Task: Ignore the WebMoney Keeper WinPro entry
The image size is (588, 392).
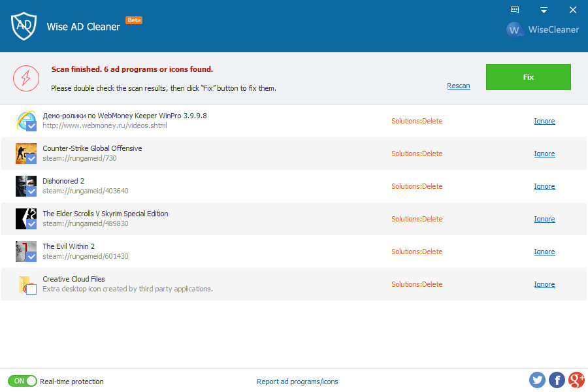Action: [544, 121]
